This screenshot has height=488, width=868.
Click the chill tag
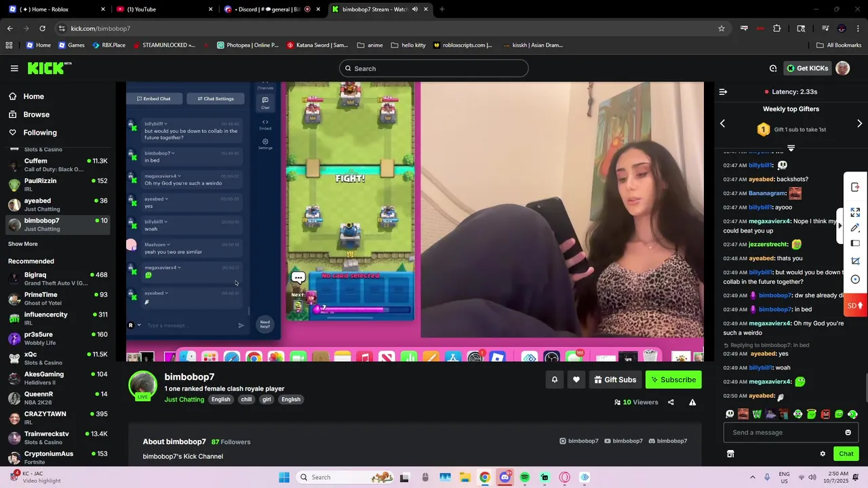point(246,400)
